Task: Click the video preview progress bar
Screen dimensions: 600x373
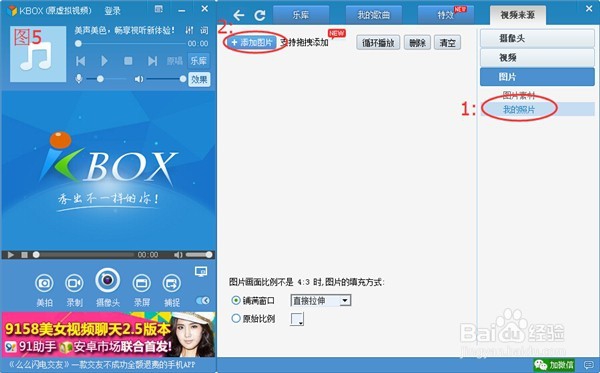Action: [83, 255]
